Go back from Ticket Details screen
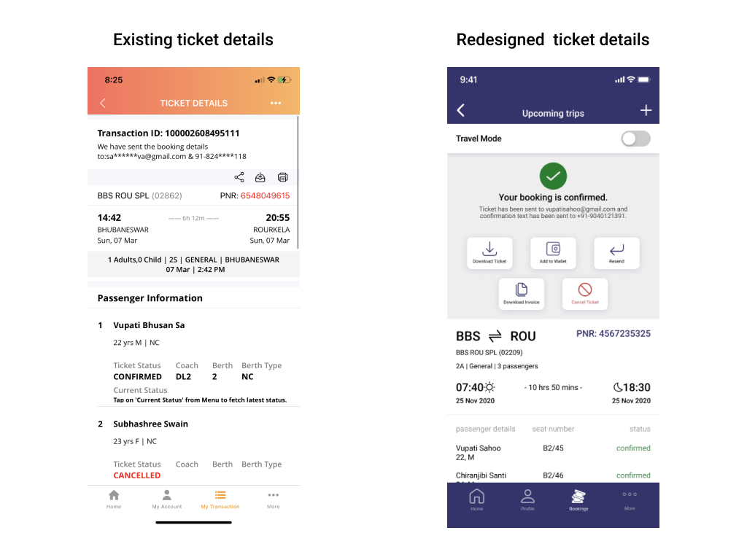This screenshot has height=560, width=747. [x=103, y=104]
